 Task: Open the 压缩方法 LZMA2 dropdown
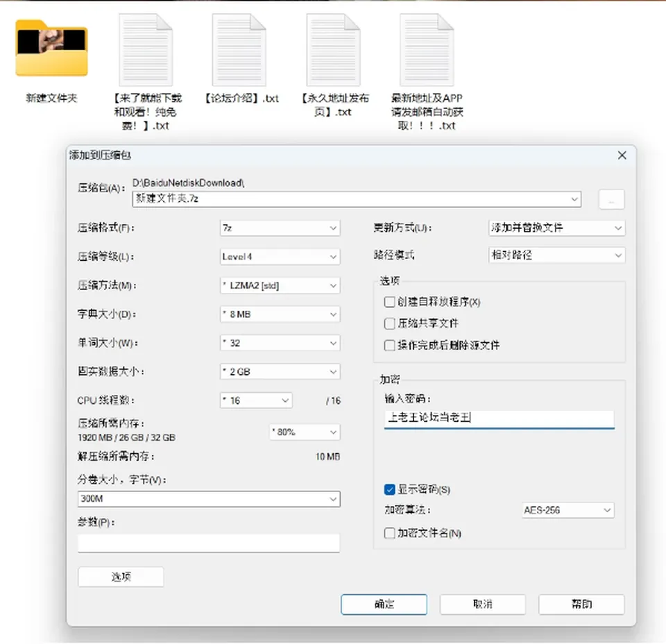tap(280, 285)
